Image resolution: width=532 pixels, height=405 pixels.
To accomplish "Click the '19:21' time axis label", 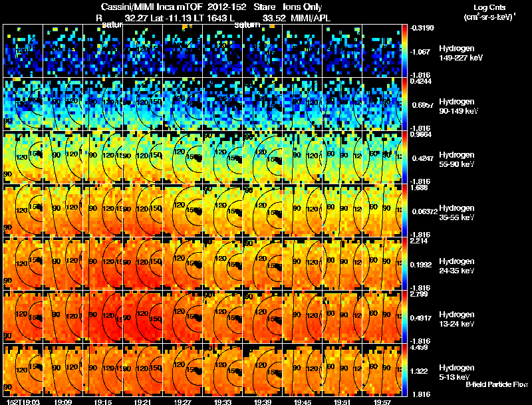I will coord(143,402).
